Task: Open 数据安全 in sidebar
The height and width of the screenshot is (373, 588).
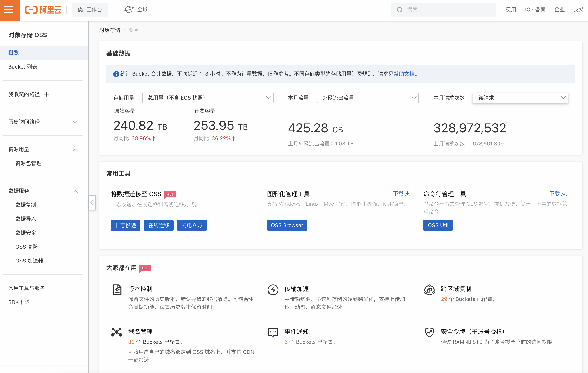Action: (26, 233)
